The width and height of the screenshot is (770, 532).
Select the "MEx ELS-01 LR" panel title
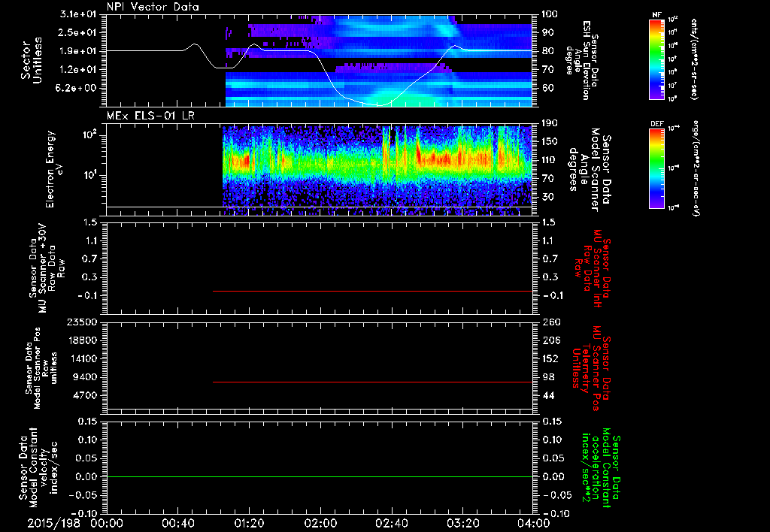click(x=150, y=116)
